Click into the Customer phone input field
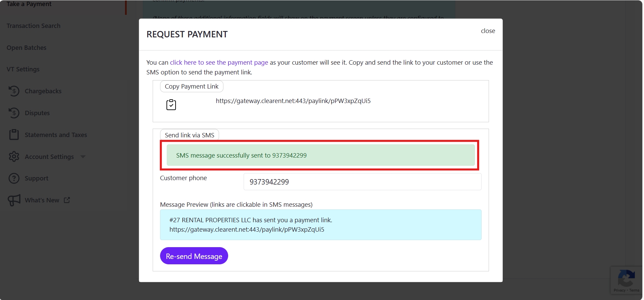 (362, 182)
